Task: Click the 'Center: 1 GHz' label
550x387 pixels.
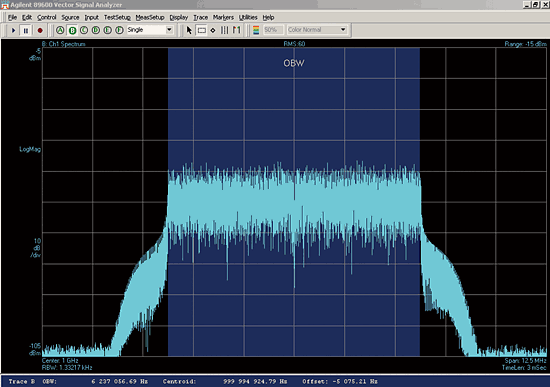Action: point(60,361)
